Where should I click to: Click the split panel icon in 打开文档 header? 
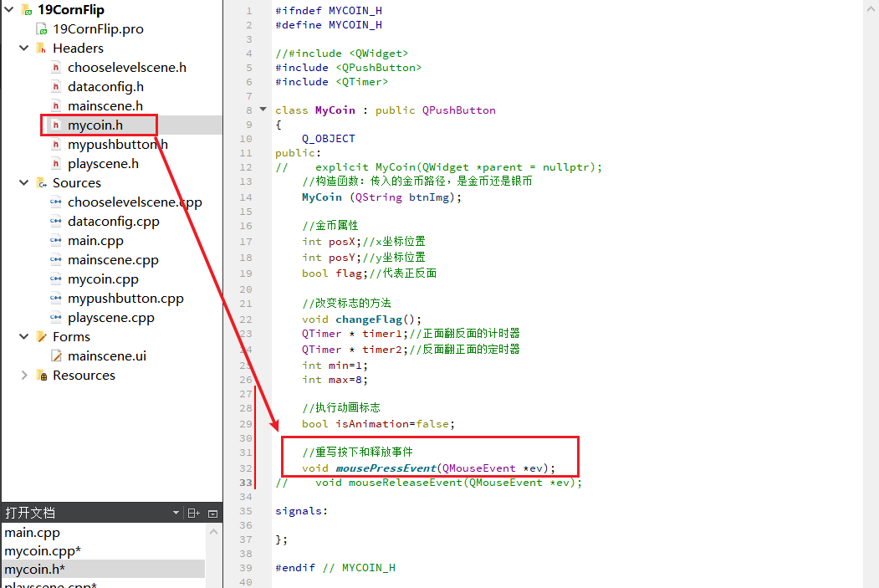[193, 513]
